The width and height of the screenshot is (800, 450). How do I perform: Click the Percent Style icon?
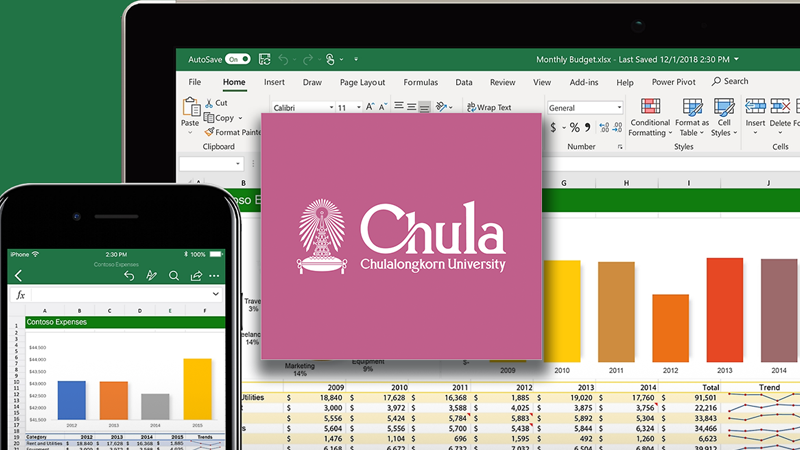point(574,127)
